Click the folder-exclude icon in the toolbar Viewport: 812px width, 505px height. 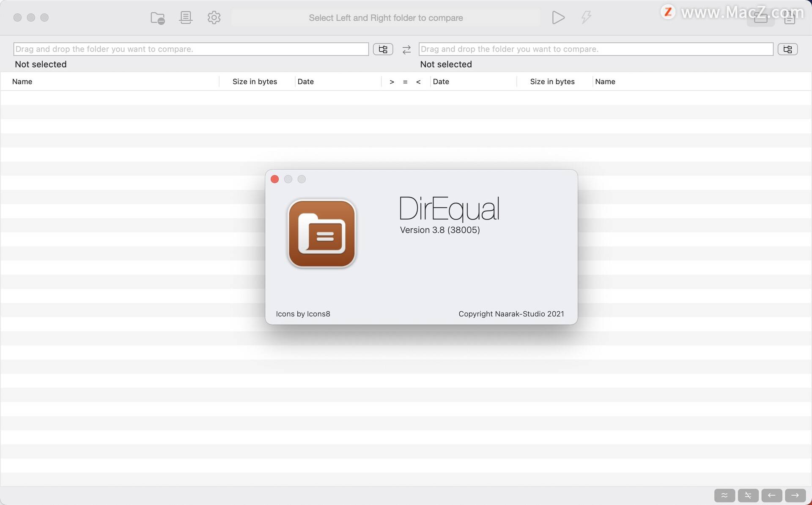(158, 18)
